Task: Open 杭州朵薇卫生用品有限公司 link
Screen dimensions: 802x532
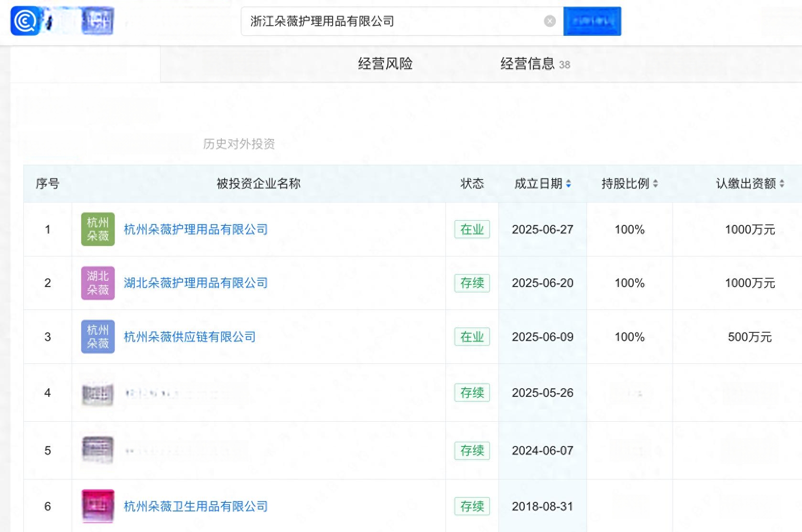Action: coord(196,506)
